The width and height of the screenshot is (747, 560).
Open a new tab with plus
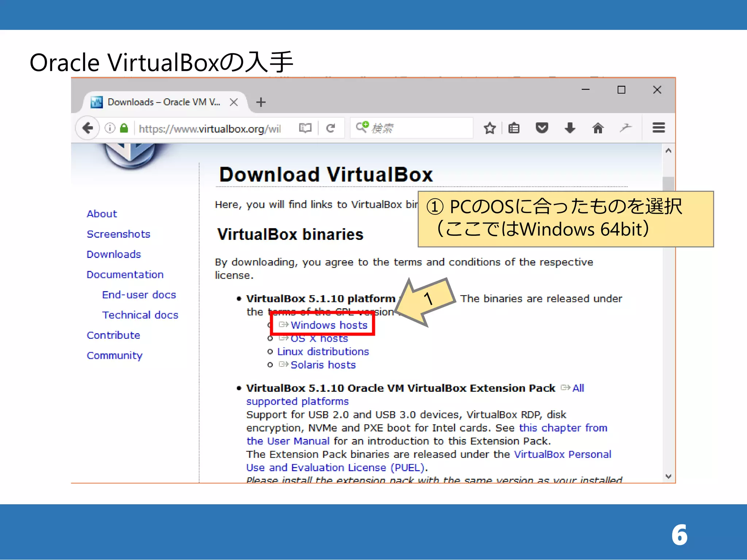(261, 102)
